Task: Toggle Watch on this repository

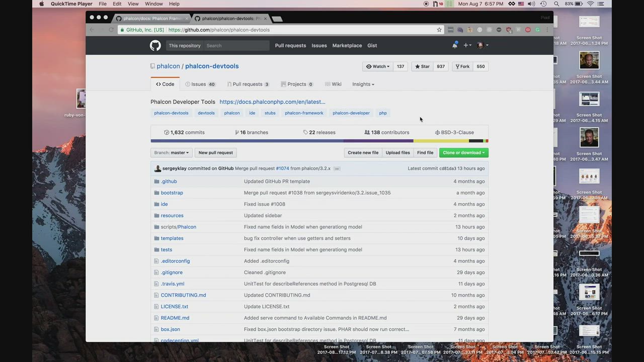Action: pos(377,66)
